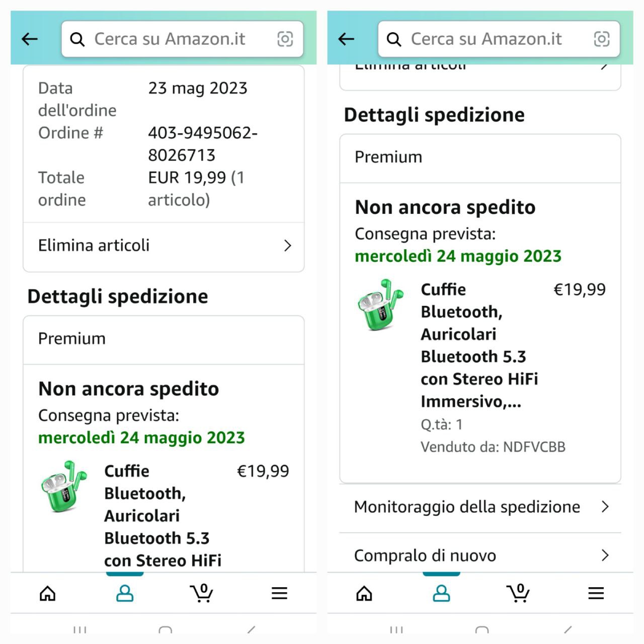Open camera scan in left search bar
644x644 pixels.
tap(285, 39)
